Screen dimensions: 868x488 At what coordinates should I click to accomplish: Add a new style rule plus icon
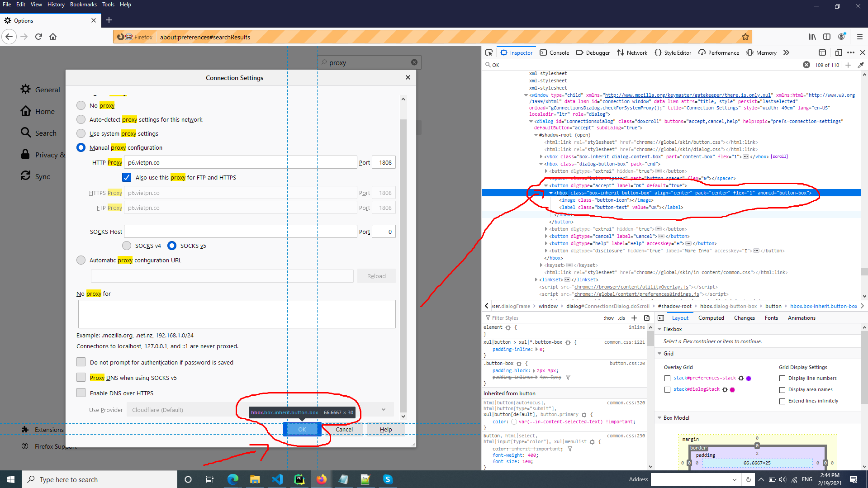tap(634, 318)
